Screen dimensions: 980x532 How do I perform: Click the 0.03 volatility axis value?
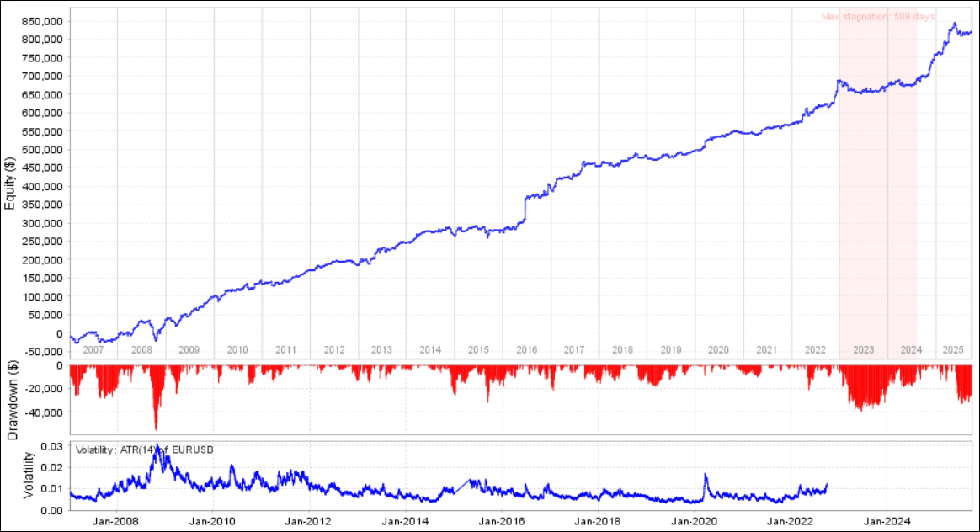coord(52,446)
